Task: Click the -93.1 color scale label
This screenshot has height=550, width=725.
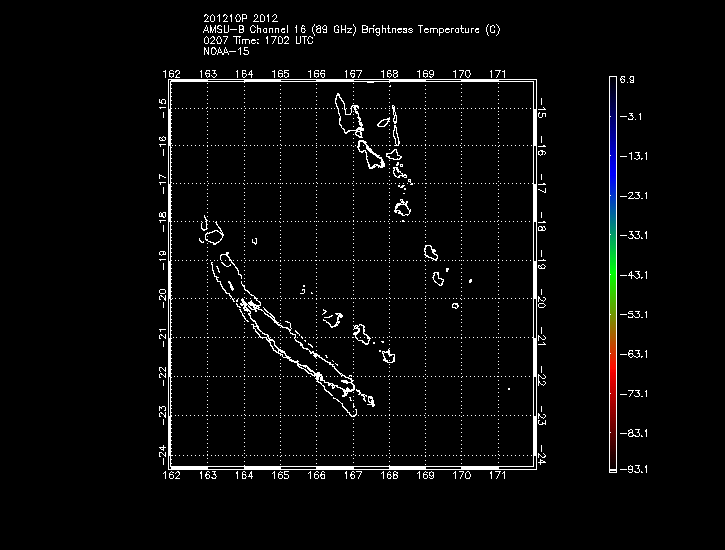Action: pyautogui.click(x=634, y=469)
